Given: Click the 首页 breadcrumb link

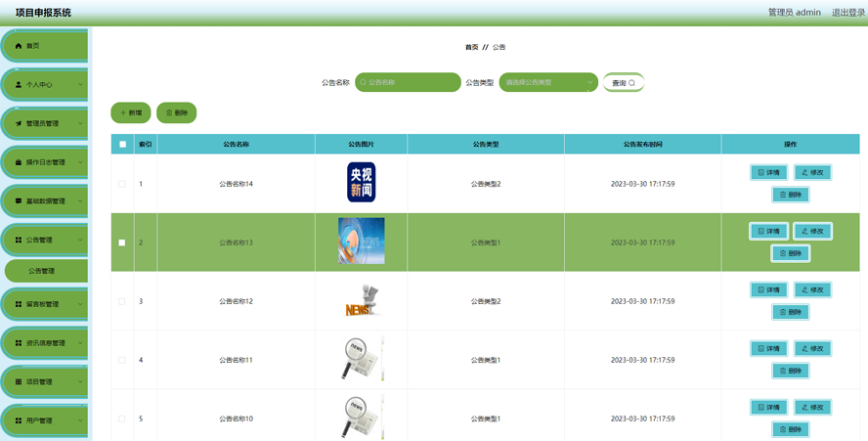Looking at the screenshot, I should tap(472, 47).
